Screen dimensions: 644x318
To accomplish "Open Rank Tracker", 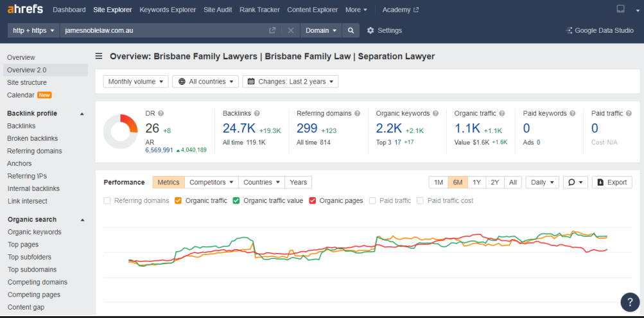I will point(259,10).
